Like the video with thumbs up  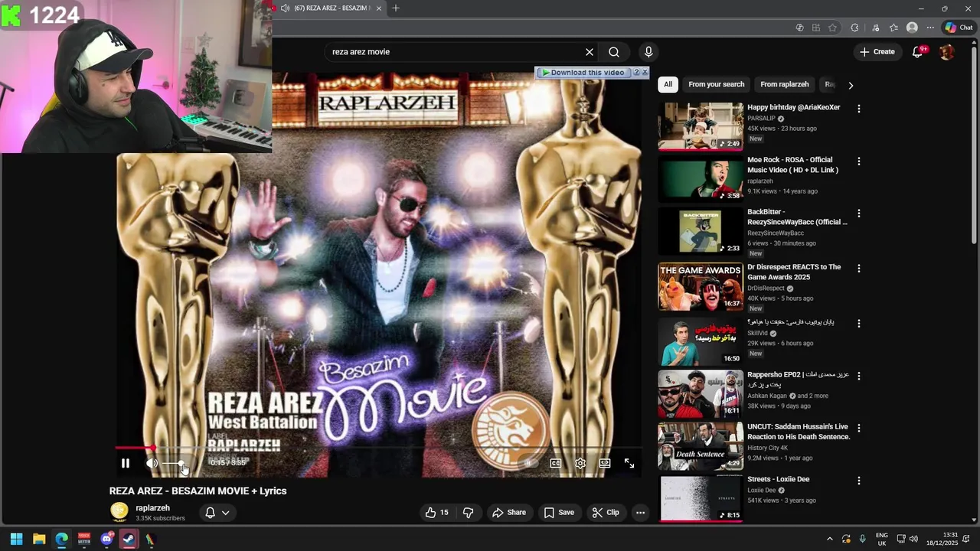click(x=436, y=513)
